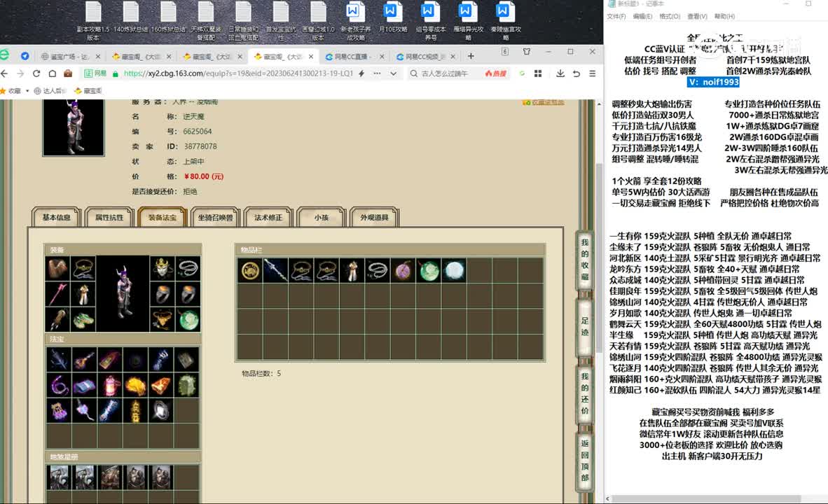Click the gold coin item in 物品栏
Image resolution: width=828 pixels, height=504 pixels.
[250, 270]
